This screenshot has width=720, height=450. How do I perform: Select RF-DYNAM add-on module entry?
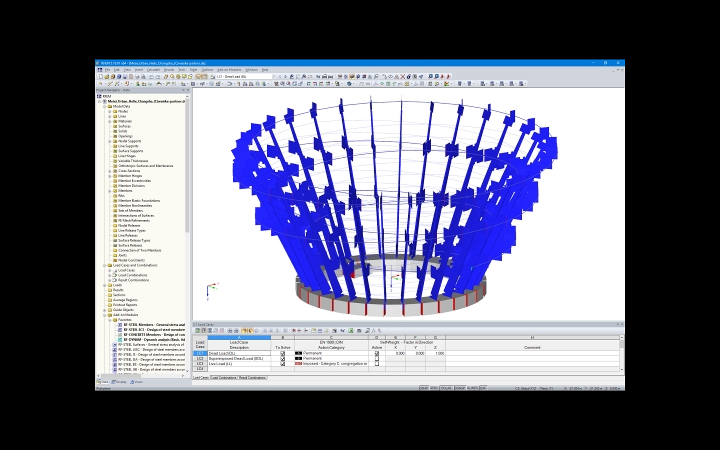[x=154, y=340]
